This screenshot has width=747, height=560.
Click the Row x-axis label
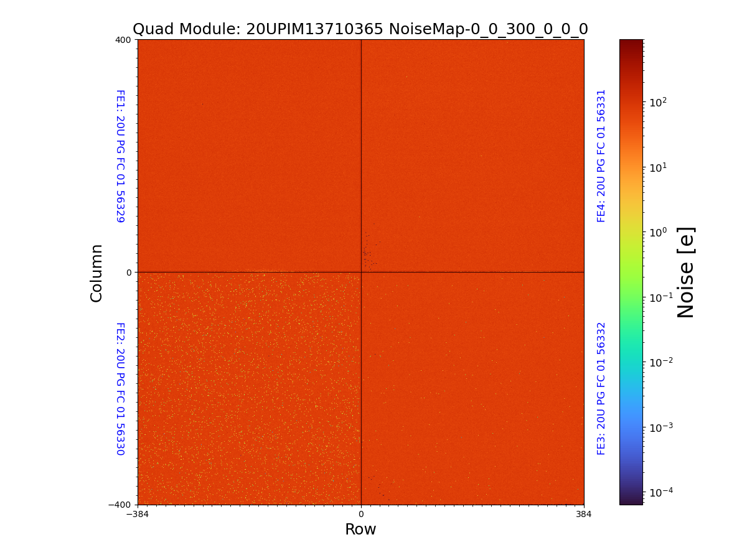coord(360,530)
